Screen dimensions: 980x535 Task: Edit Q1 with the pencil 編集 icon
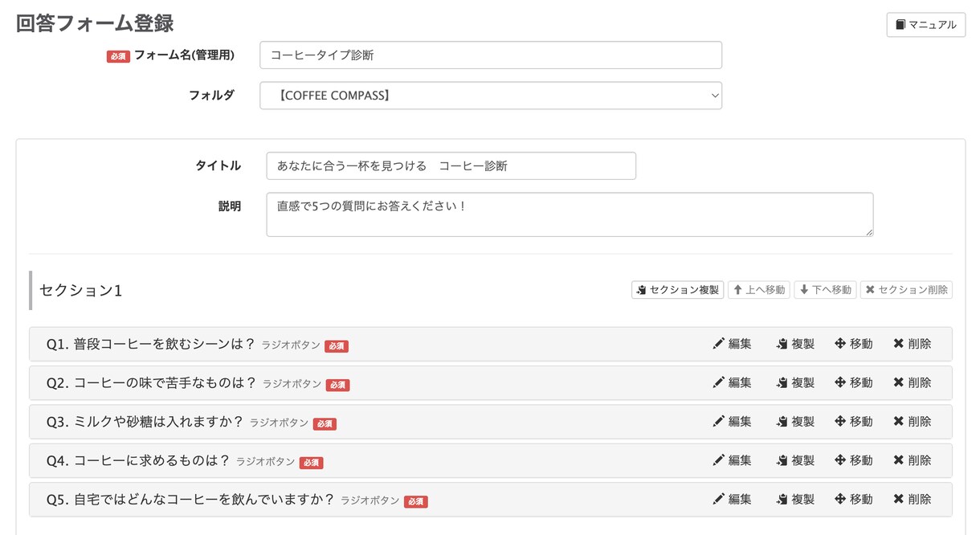732,344
